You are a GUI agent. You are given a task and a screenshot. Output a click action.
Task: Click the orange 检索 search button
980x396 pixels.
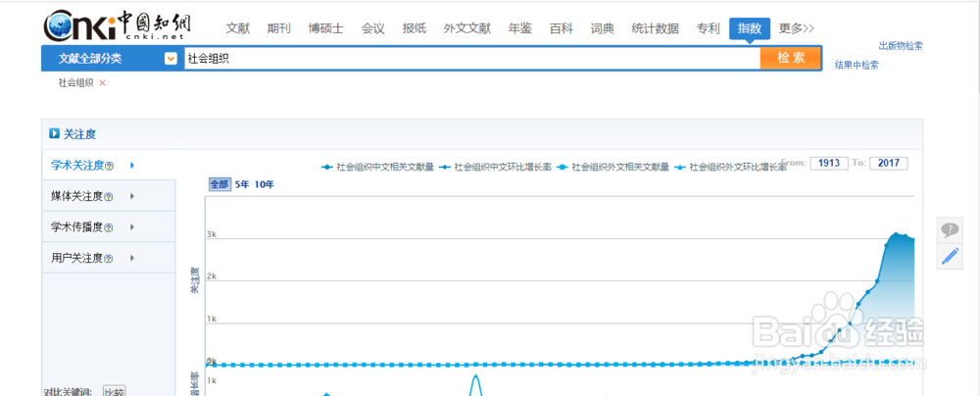coord(791,58)
